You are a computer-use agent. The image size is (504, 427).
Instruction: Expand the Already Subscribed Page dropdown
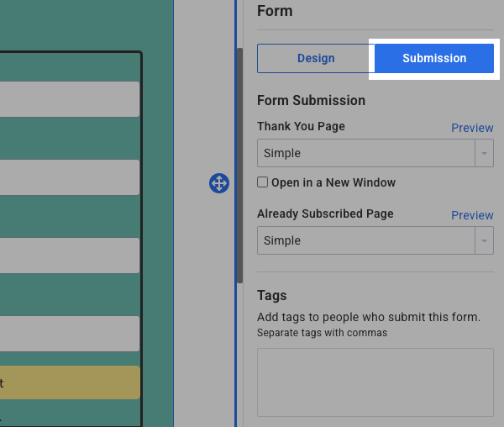[366, 240]
